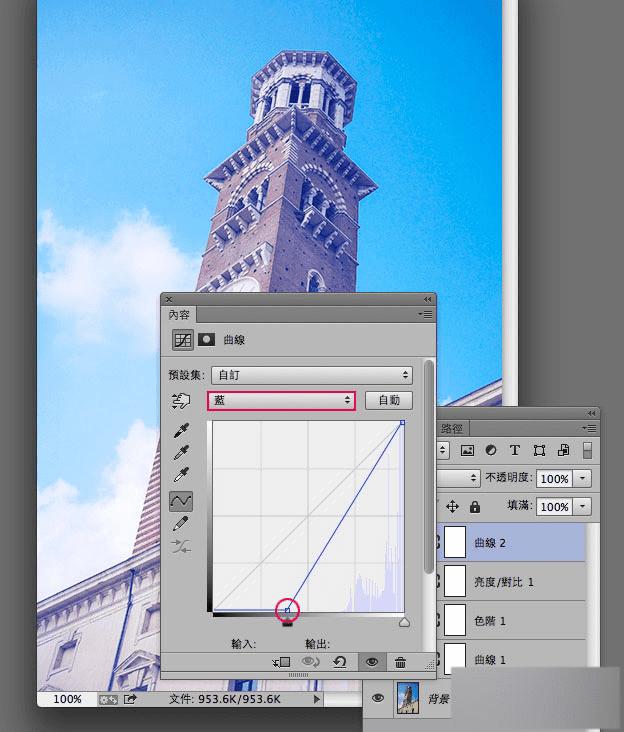Click the lock all padlock icon
Screen dimensions: 624x732
[475, 507]
